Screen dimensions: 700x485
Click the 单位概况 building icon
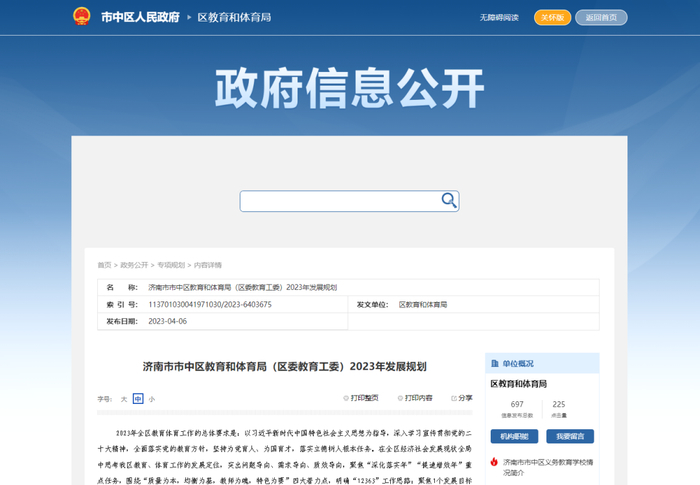tap(495, 363)
